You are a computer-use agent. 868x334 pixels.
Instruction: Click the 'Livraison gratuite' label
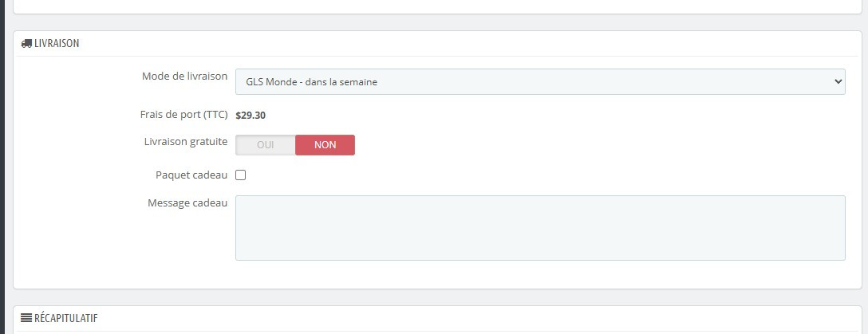point(184,142)
